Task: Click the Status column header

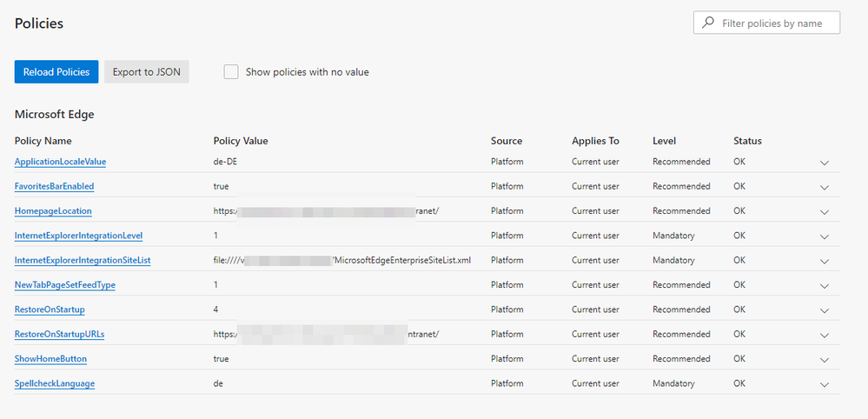Action: click(x=748, y=141)
